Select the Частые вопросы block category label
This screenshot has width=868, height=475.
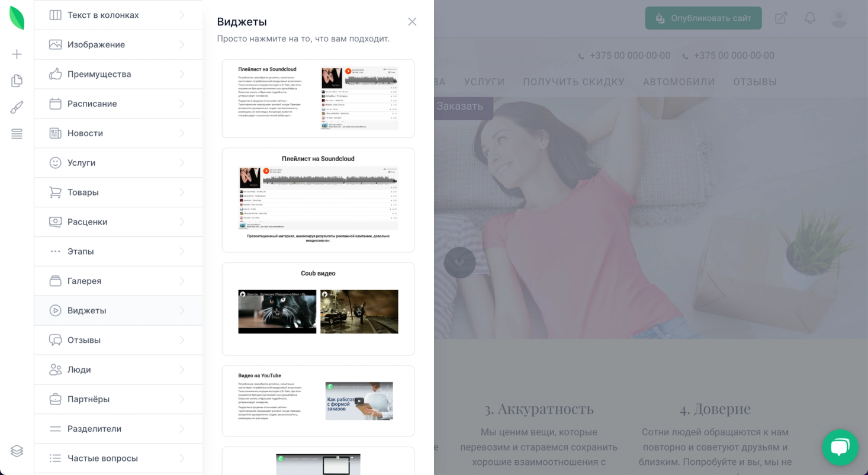click(x=102, y=458)
